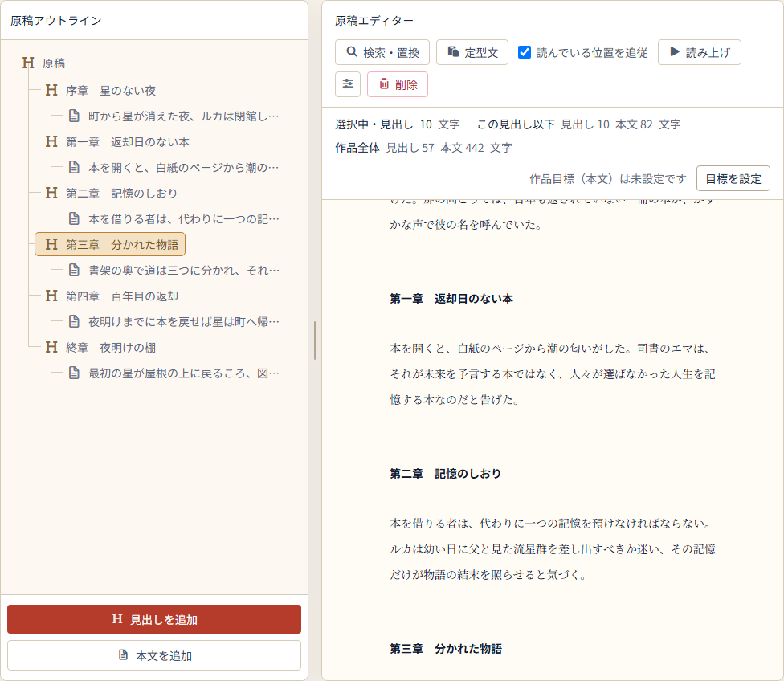The width and height of the screenshot is (784, 681).
Task: Click the 選択中・見出し 10 文字 status
Action: (x=398, y=124)
